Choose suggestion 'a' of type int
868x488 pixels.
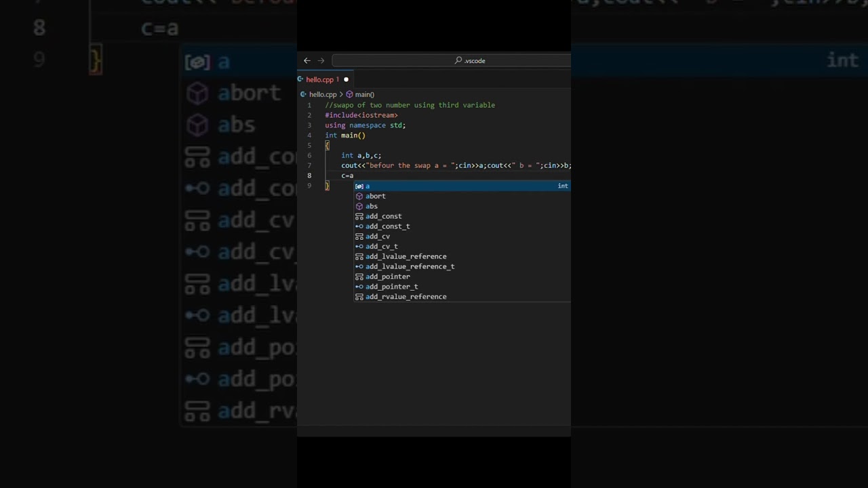coord(462,186)
